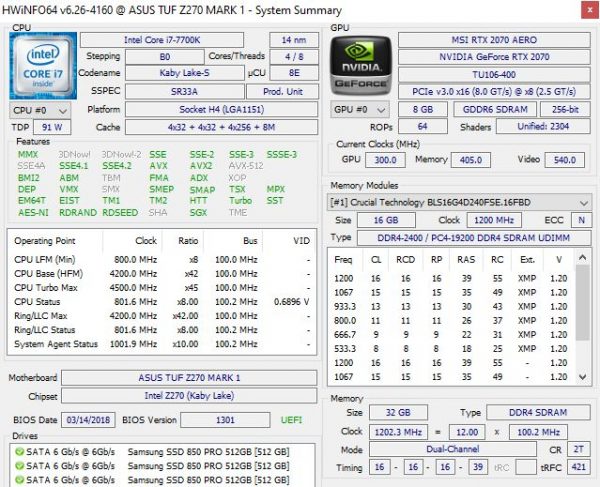Click the RDSEED feature label
600x487 pixels.
tap(120, 212)
